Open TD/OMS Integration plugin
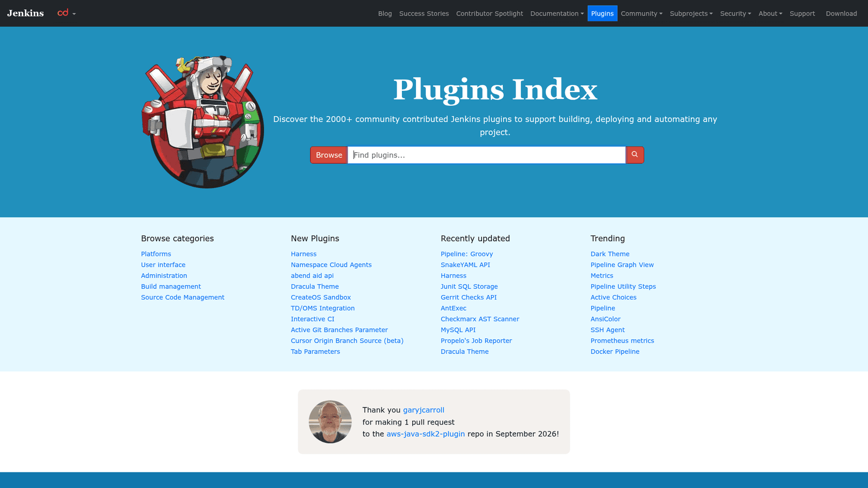868x488 pixels. click(x=323, y=308)
